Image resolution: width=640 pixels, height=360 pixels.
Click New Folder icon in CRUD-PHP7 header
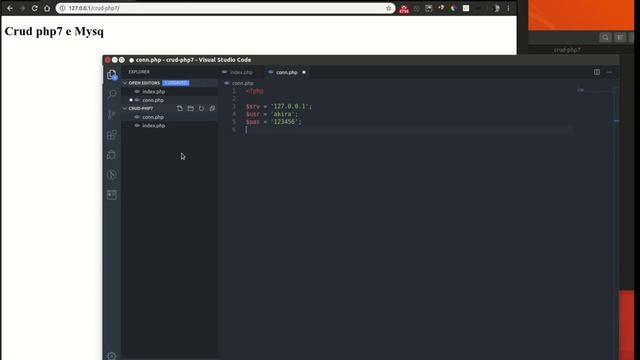point(191,108)
